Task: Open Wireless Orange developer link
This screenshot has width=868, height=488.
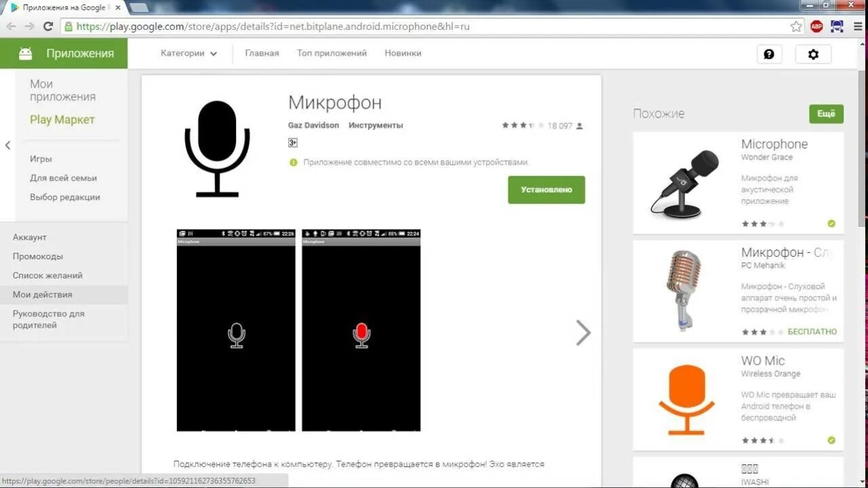Action: [x=770, y=374]
